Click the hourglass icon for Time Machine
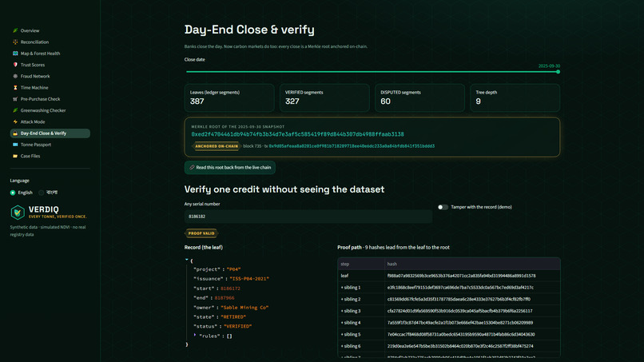The width and height of the screenshot is (644, 362). tap(15, 88)
